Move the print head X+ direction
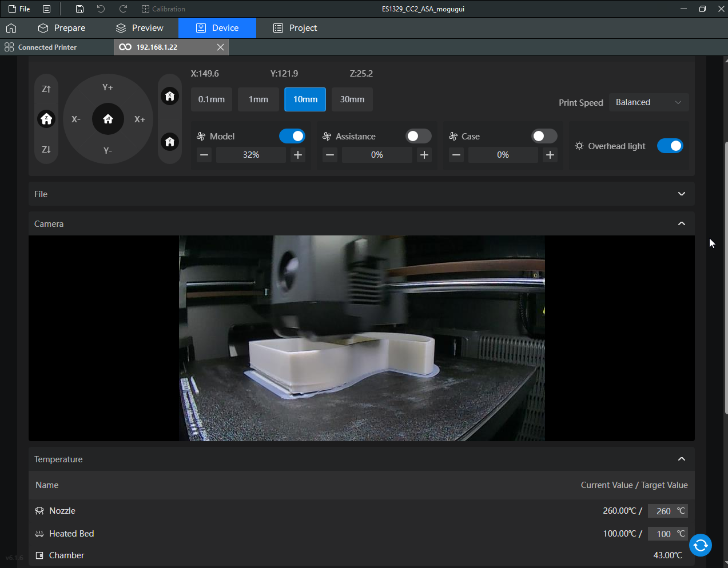Image resolution: width=728 pixels, height=568 pixels. (140, 119)
